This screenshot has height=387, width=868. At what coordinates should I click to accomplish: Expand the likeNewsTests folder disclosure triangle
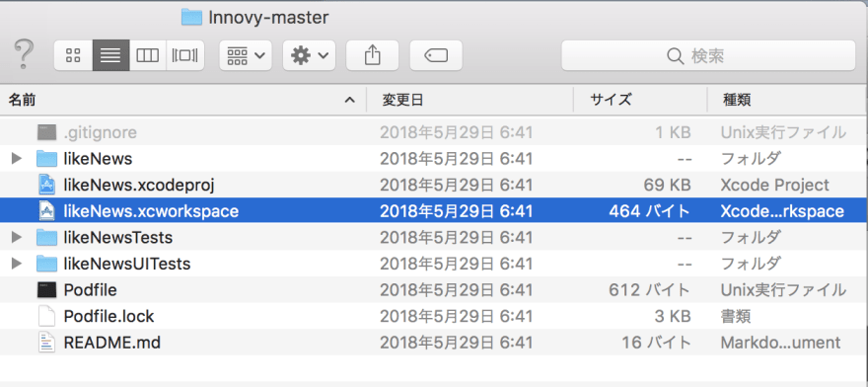click(x=17, y=237)
